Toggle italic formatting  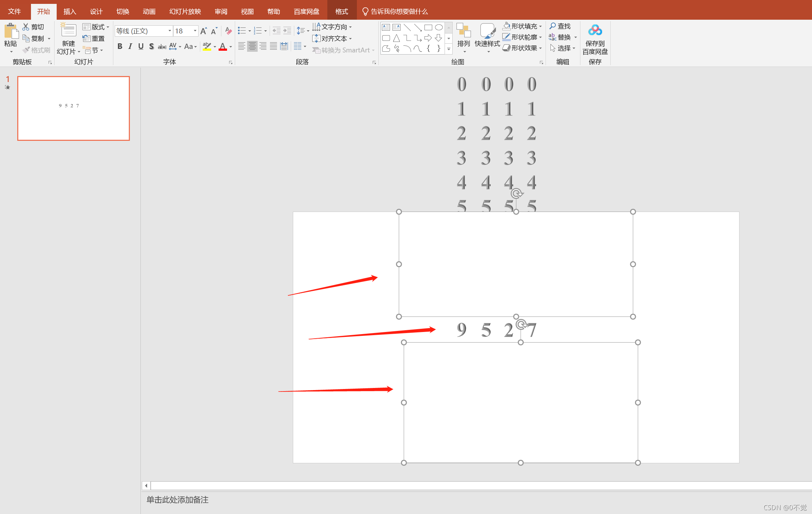click(x=130, y=46)
